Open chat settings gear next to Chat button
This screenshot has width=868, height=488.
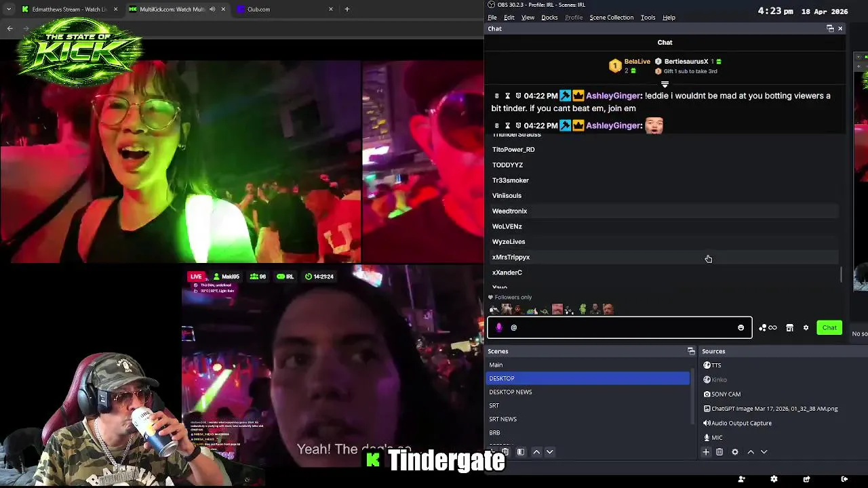806,328
